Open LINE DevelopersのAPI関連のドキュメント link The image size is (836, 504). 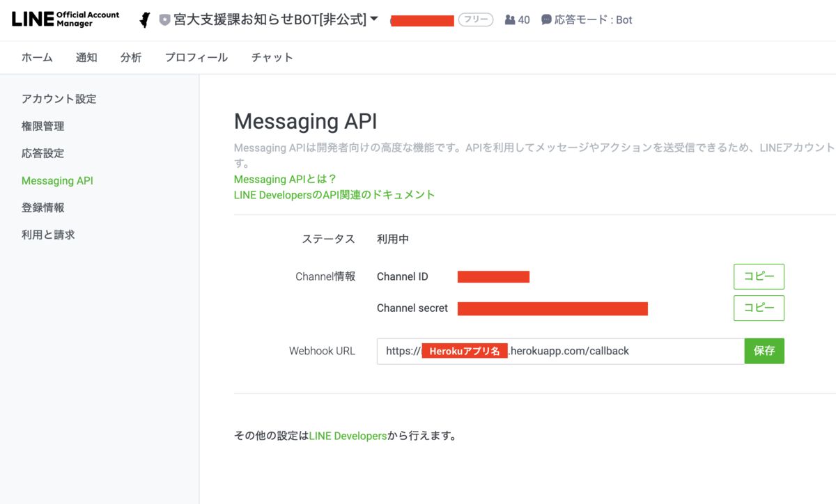tap(334, 195)
